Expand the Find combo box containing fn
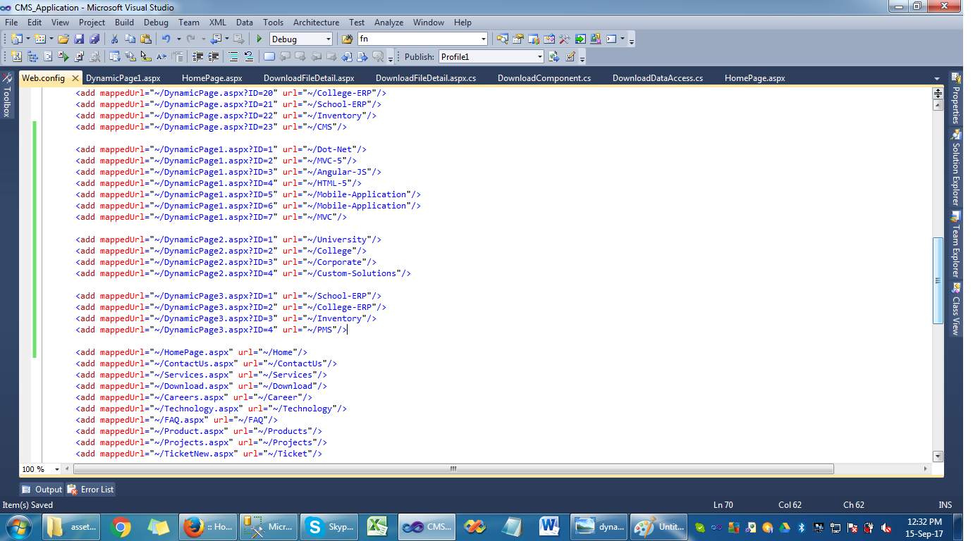The width and height of the screenshot is (980, 541). (483, 39)
